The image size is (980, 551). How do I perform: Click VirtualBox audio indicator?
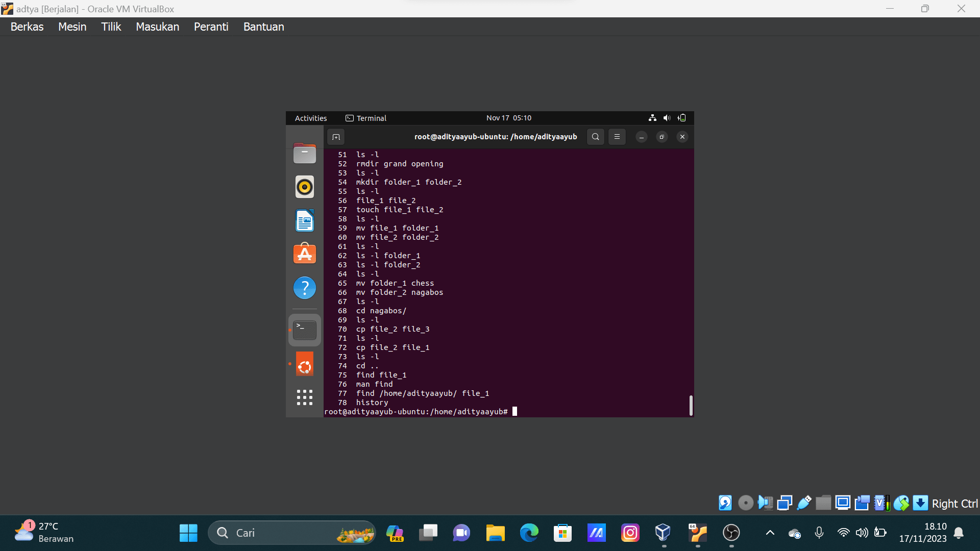(x=765, y=503)
